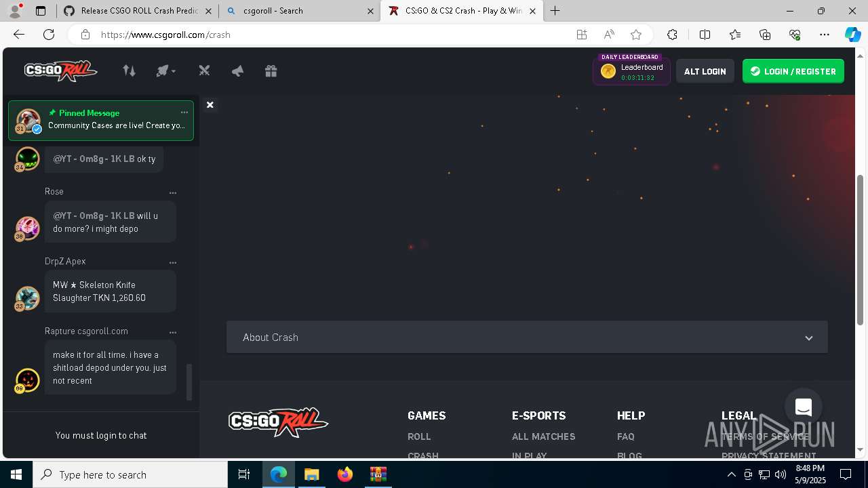The width and height of the screenshot is (868, 488).
Task: Go back to the previous page
Action: click(x=19, y=35)
